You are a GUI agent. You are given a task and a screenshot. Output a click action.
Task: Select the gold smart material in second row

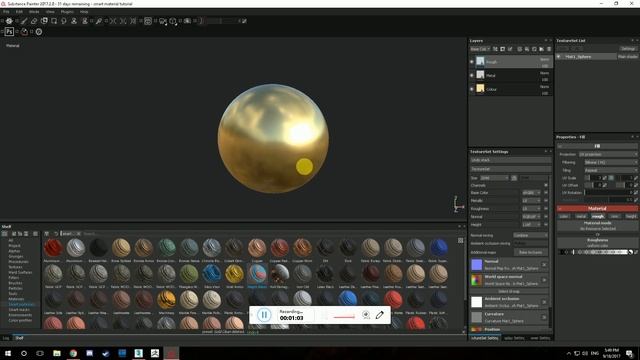point(234,274)
